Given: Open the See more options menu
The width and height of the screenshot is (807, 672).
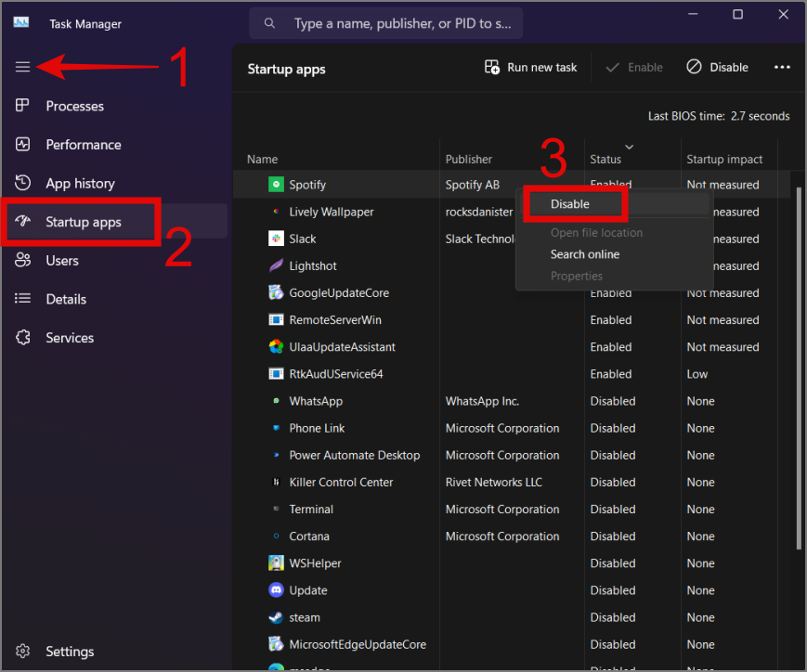Looking at the screenshot, I should (782, 67).
